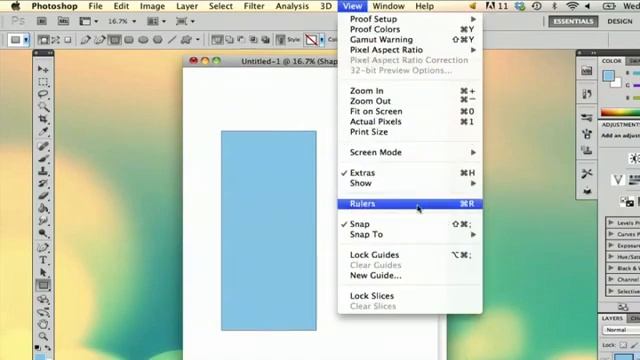
Task: Choose New Guide... from View menu
Action: (x=410, y=276)
